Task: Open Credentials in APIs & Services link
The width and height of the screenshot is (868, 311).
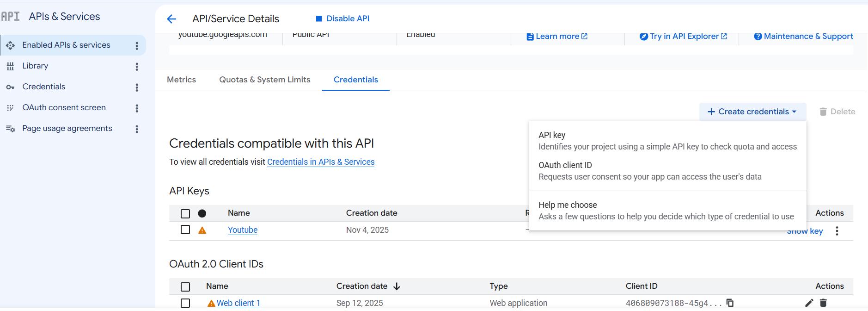Action: [x=321, y=162]
